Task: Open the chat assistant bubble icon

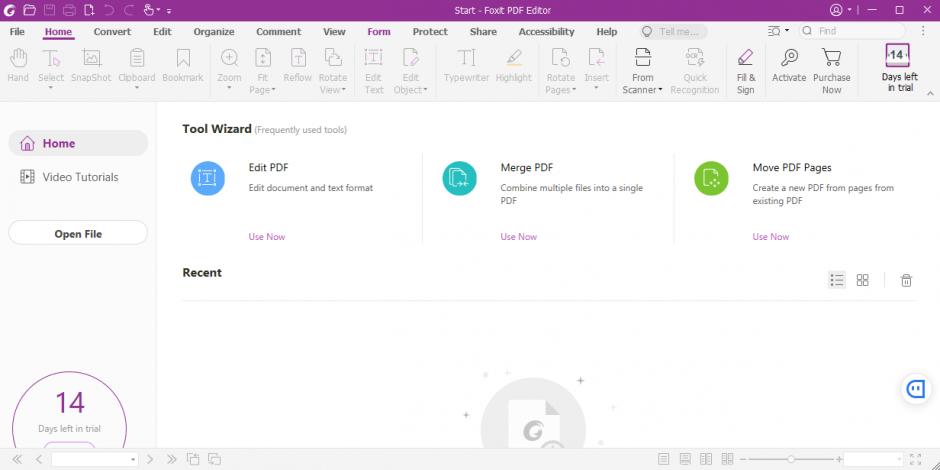Action: pyautogui.click(x=915, y=389)
